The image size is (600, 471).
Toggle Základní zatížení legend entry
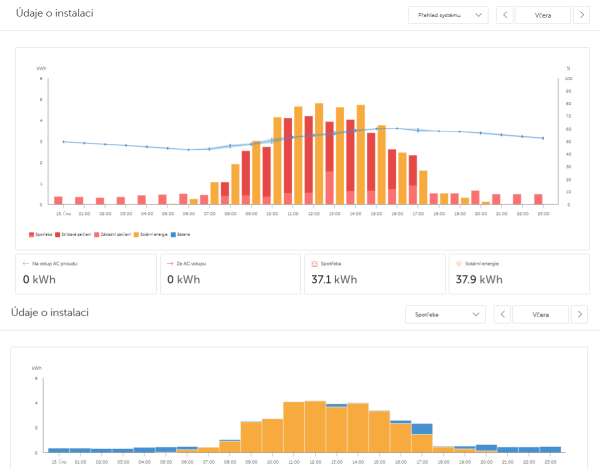tap(112, 235)
